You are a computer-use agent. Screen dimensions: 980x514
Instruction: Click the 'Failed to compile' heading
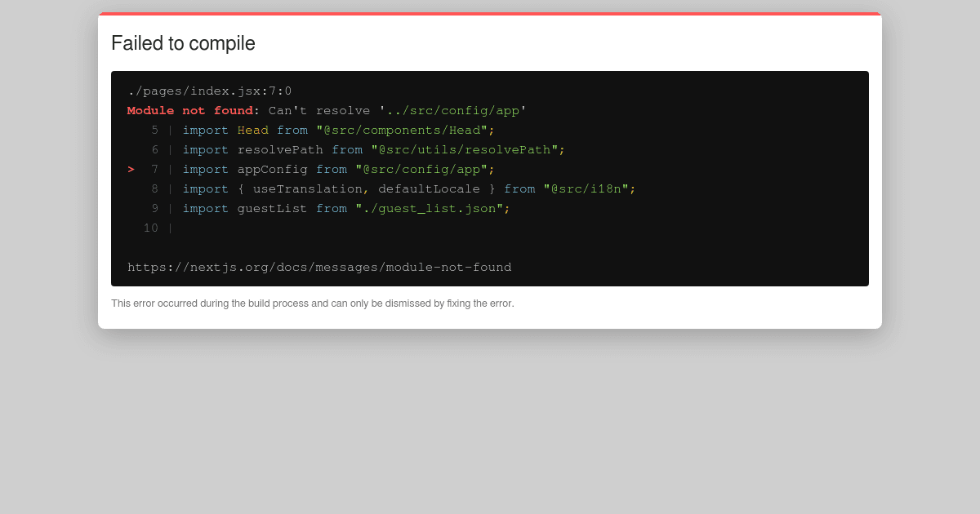pyautogui.click(x=183, y=43)
